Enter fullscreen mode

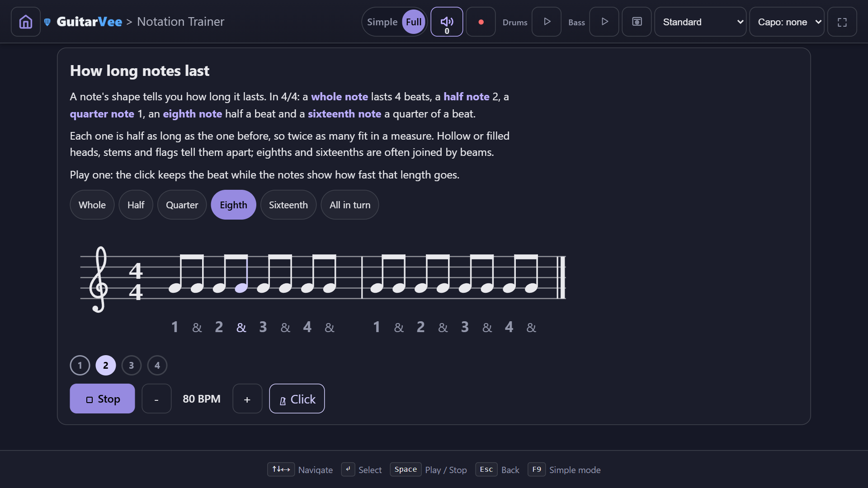point(842,22)
